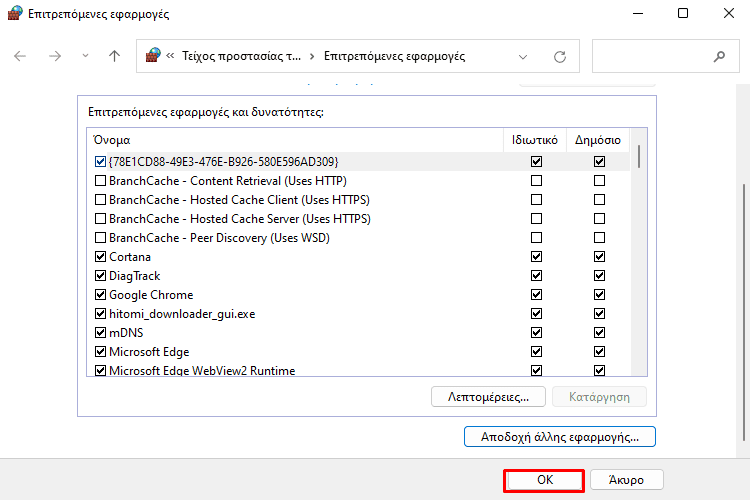Refresh the Allowed apps page
The height and width of the screenshot is (500, 750).
tap(560, 56)
